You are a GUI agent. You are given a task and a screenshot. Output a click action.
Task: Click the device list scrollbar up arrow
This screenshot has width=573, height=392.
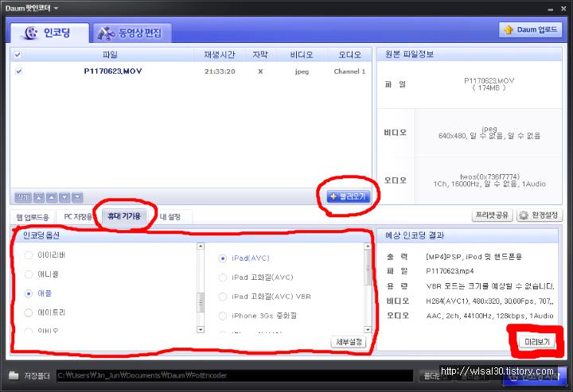(201, 246)
